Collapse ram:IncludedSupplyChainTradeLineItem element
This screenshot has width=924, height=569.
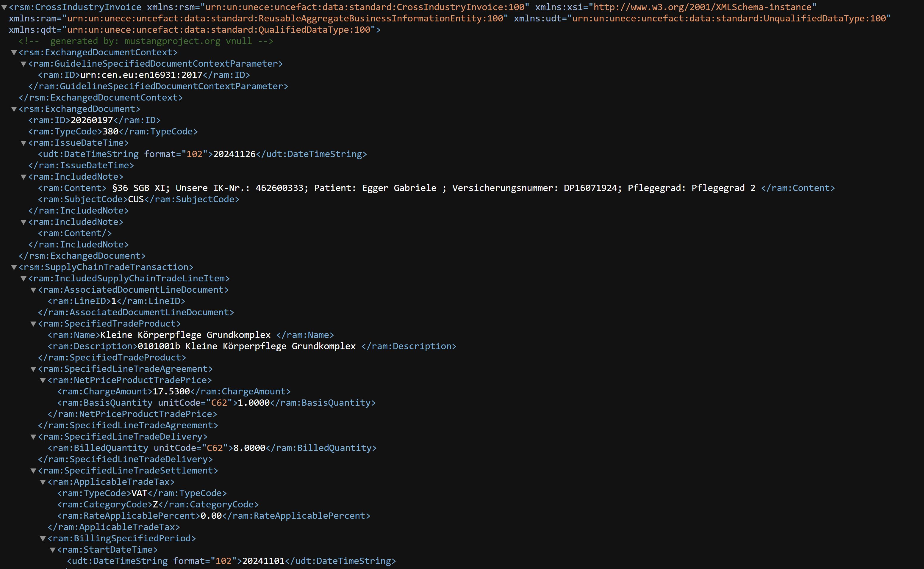pyautogui.click(x=23, y=278)
